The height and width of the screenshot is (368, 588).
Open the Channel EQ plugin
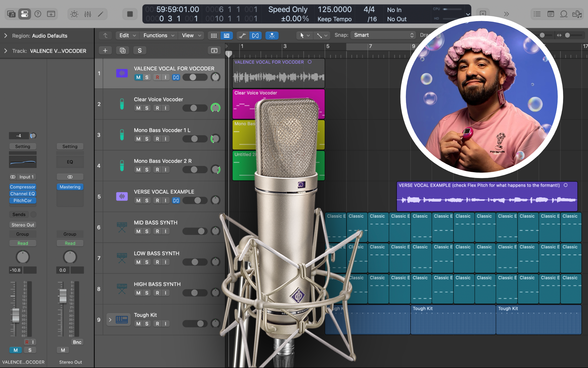22,194
